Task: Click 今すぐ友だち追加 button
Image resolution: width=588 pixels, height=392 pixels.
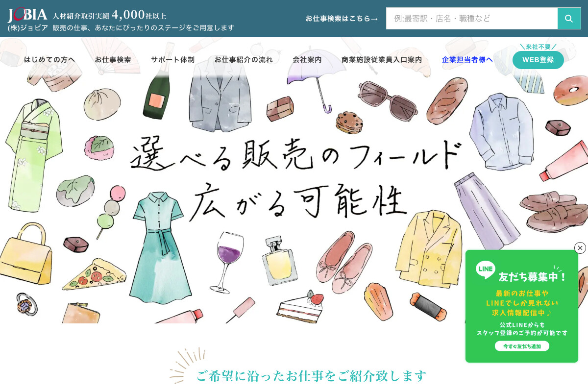Action: coord(522,346)
